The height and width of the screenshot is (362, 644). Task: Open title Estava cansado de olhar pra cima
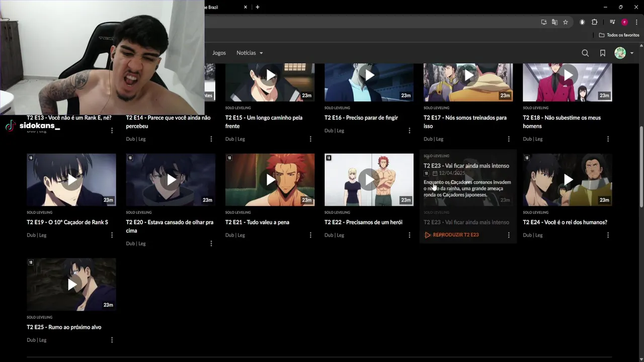point(170,226)
